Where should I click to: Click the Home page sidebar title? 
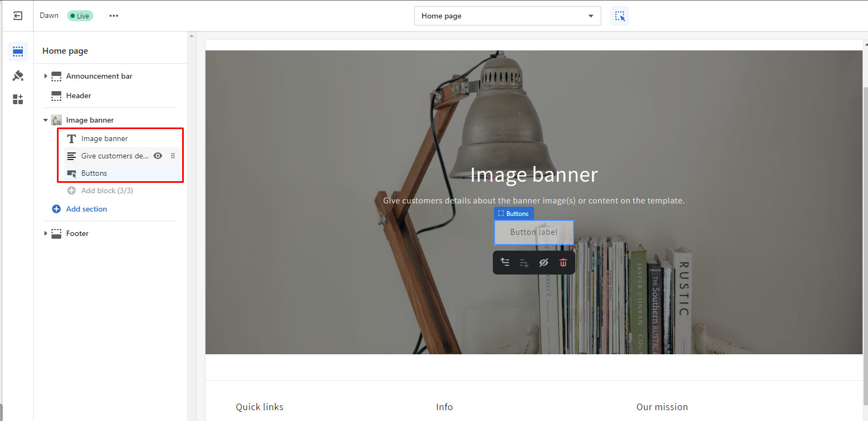[x=65, y=51]
